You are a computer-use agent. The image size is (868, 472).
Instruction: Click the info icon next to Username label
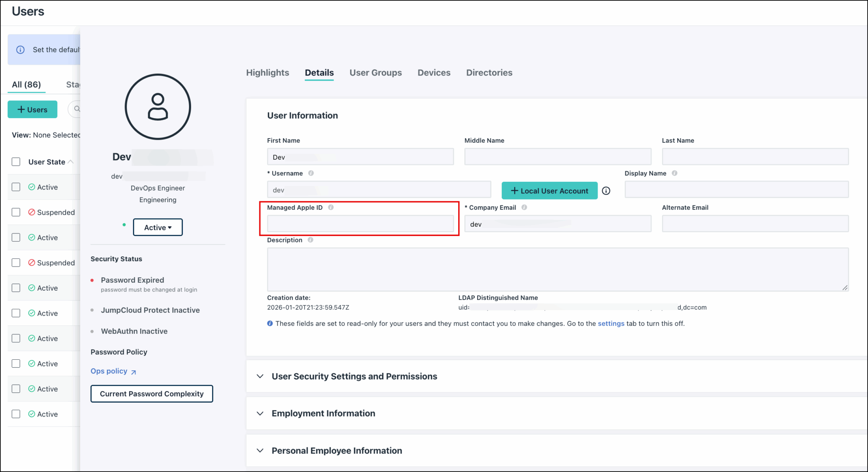pyautogui.click(x=311, y=173)
